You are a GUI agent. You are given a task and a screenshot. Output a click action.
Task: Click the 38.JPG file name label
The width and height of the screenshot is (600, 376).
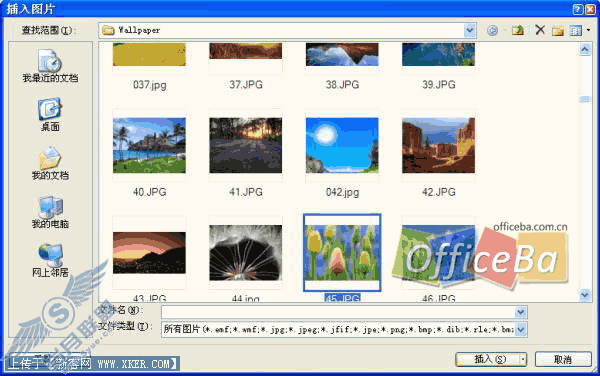342,85
